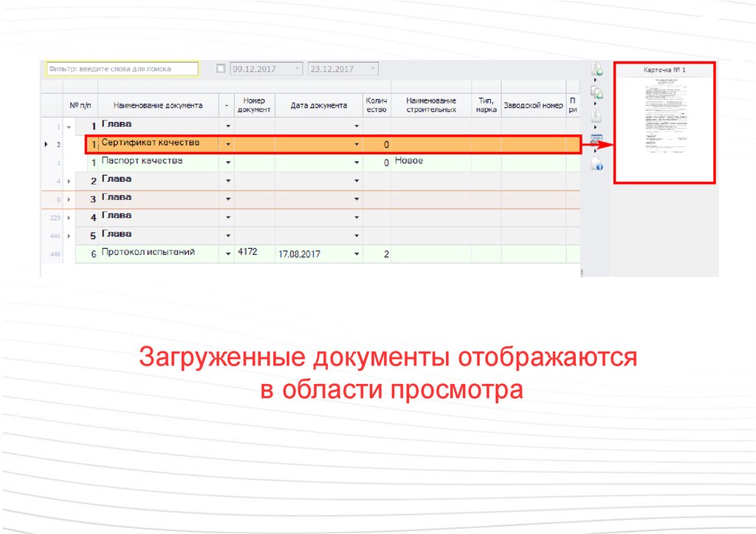756x534 pixels.
Task: Click the add multiple documents icon
Action: (x=597, y=92)
